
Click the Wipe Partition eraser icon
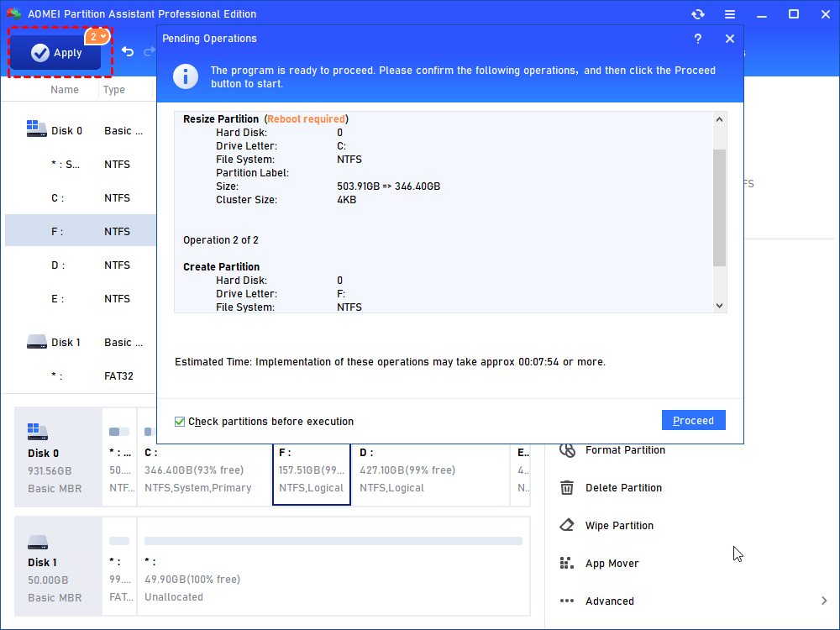[x=568, y=526]
